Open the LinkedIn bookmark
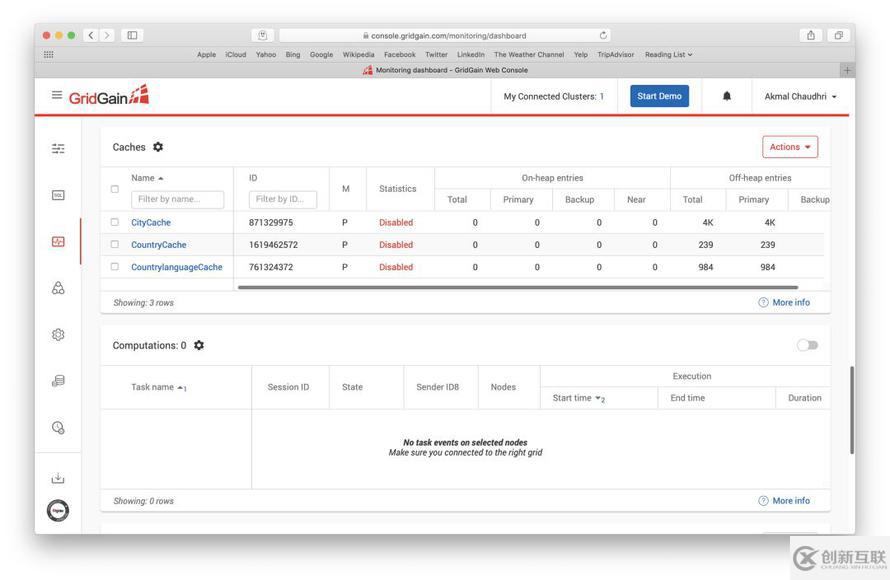Screen dimensions: 890x580 point(471,54)
